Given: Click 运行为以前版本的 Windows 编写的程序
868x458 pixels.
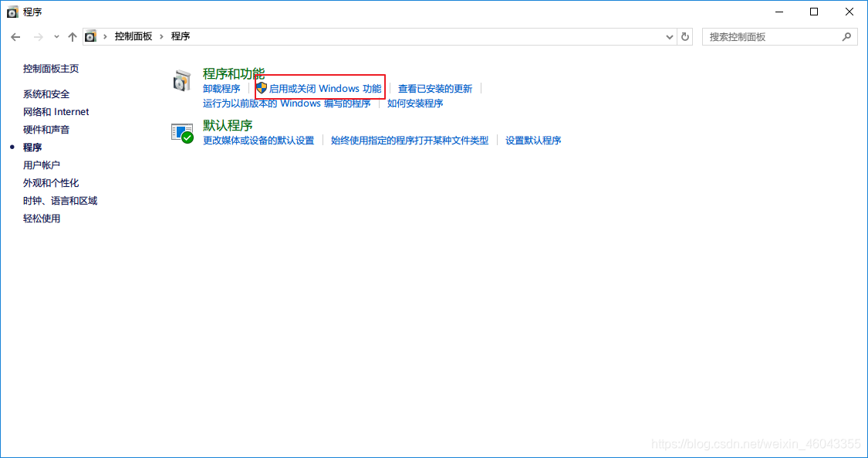Looking at the screenshot, I should tap(287, 103).
